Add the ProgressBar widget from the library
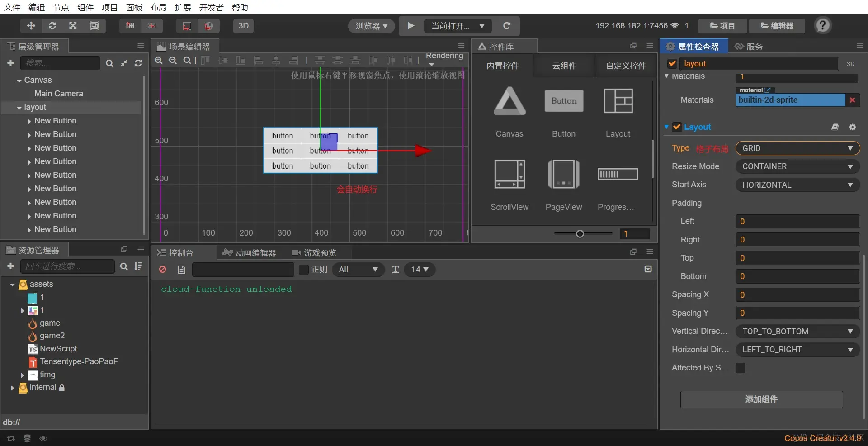This screenshot has height=446, width=868. tap(618, 185)
